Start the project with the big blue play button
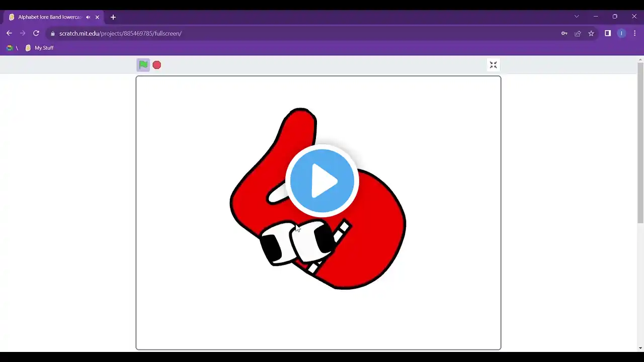 [x=322, y=181]
